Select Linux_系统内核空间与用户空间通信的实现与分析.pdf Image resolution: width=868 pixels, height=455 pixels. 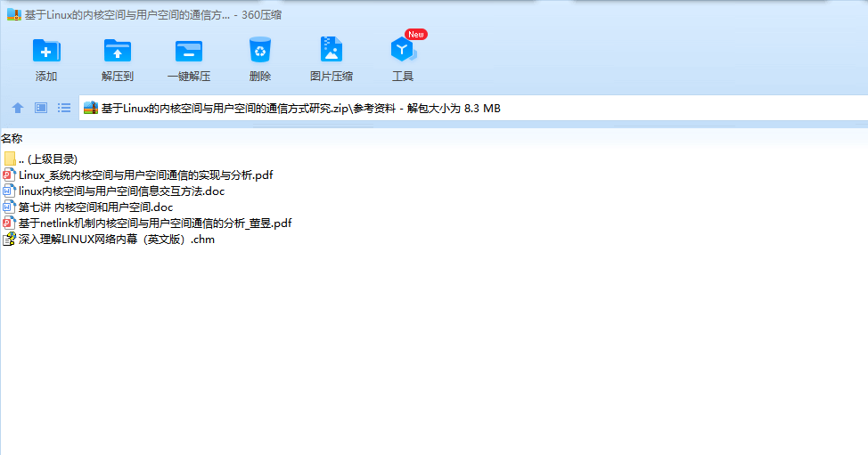[x=138, y=175]
